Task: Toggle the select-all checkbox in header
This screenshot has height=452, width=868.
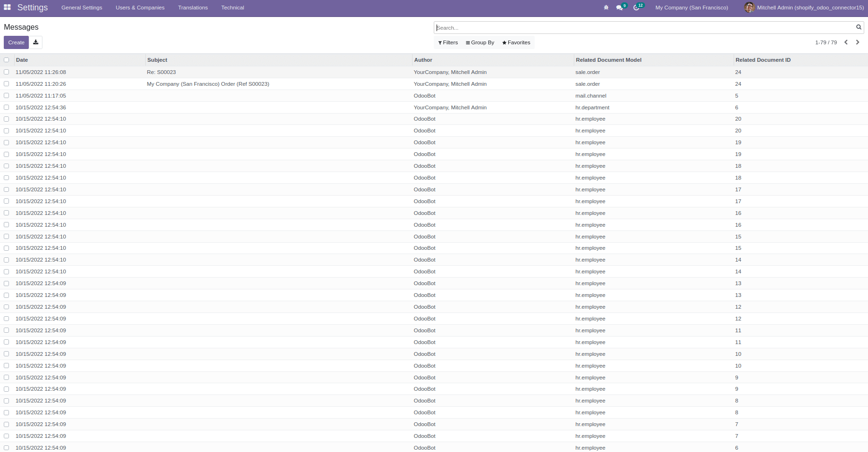Action: [x=7, y=60]
